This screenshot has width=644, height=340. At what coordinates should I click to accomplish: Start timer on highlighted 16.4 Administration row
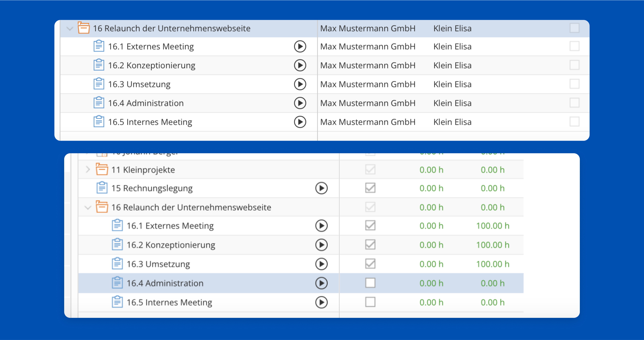[x=321, y=283]
